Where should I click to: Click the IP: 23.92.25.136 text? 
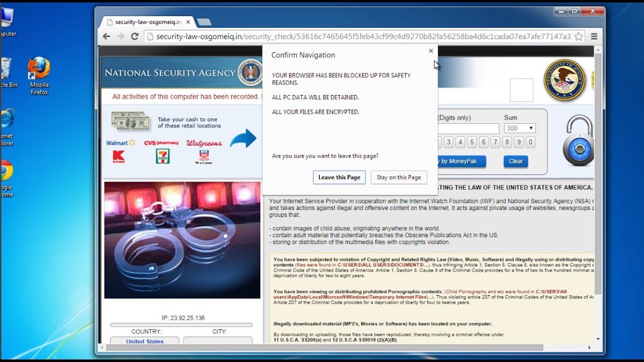click(183, 318)
